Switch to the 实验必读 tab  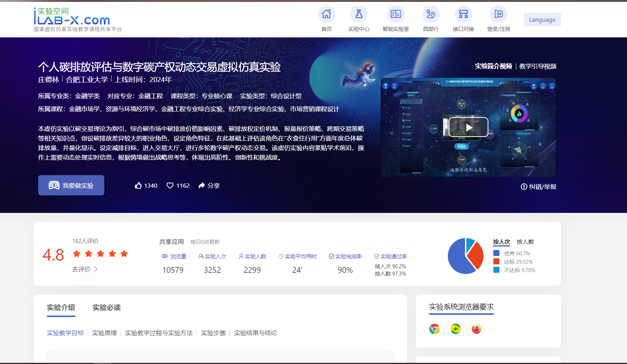click(x=107, y=308)
